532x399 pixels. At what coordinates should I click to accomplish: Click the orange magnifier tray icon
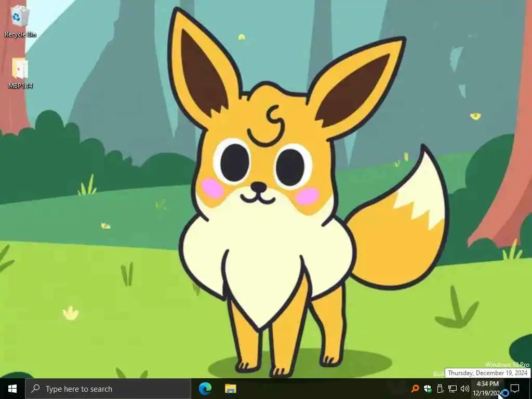[x=415, y=389]
